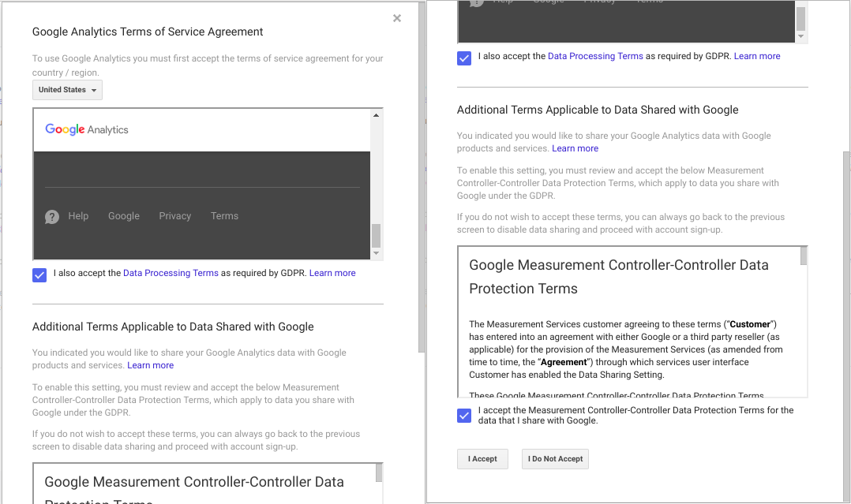Toggle Data Processing Terms checkbox under Help footer
The height and width of the screenshot is (504, 851).
[x=39, y=274]
